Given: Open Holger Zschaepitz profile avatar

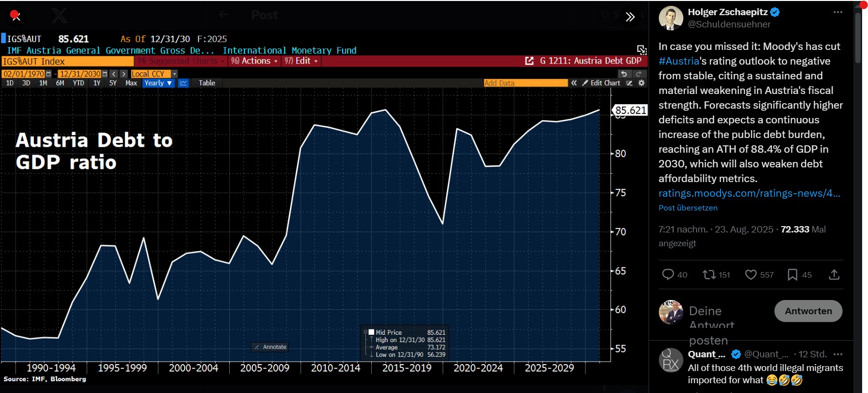Looking at the screenshot, I should click(671, 19).
